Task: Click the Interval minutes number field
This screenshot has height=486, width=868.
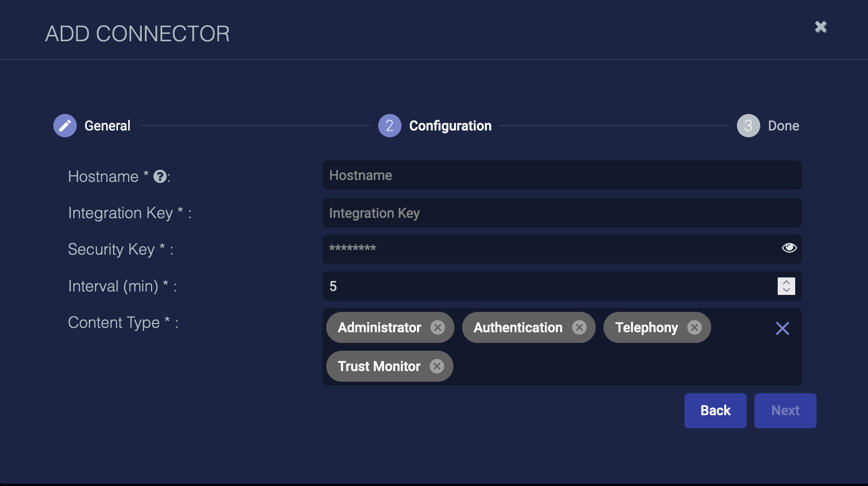Action: 549,286
